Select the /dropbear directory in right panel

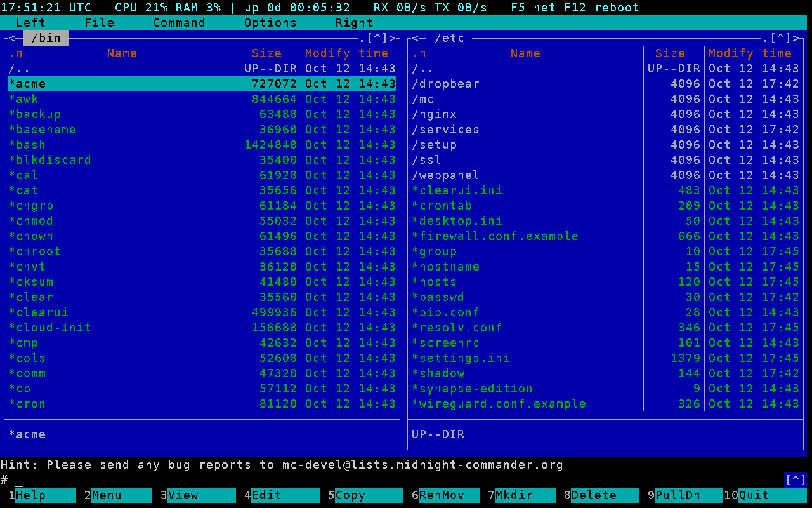click(x=605, y=84)
